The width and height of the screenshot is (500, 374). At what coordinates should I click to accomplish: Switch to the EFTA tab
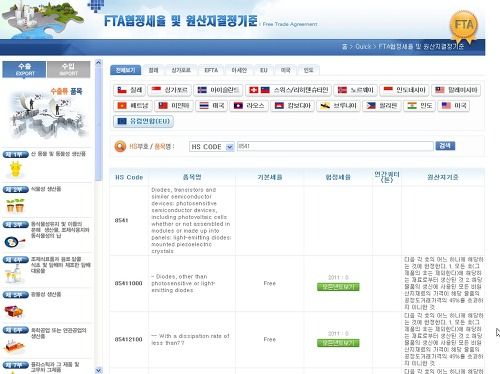[x=211, y=70]
